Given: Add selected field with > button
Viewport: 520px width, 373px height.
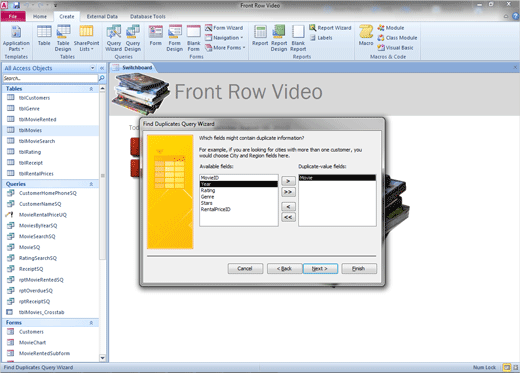Looking at the screenshot, I should (288, 181).
